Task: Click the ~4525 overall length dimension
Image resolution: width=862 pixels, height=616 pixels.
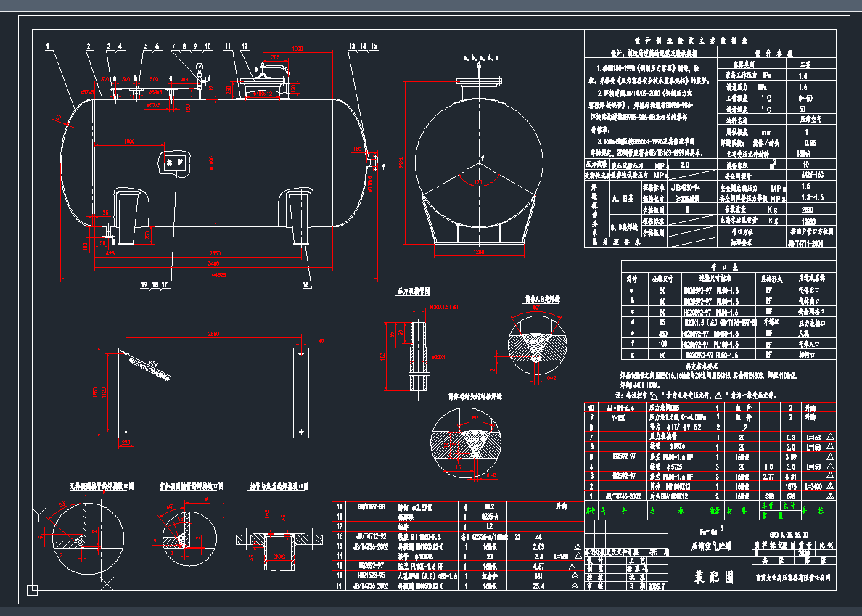Action: pos(220,275)
